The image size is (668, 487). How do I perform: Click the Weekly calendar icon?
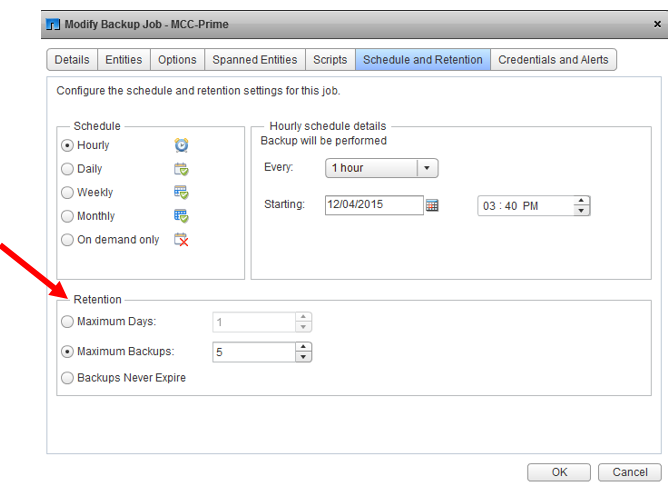pyautogui.click(x=181, y=193)
